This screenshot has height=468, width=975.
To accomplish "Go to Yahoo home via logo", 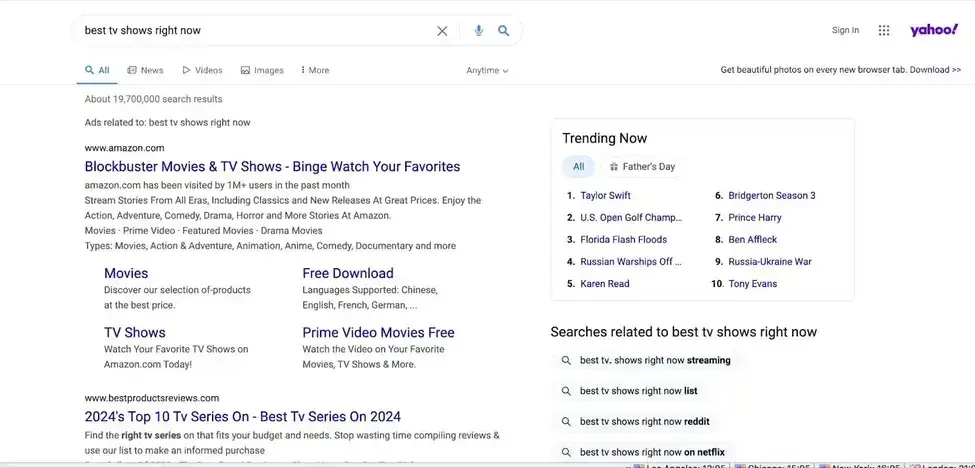I will click(934, 30).
